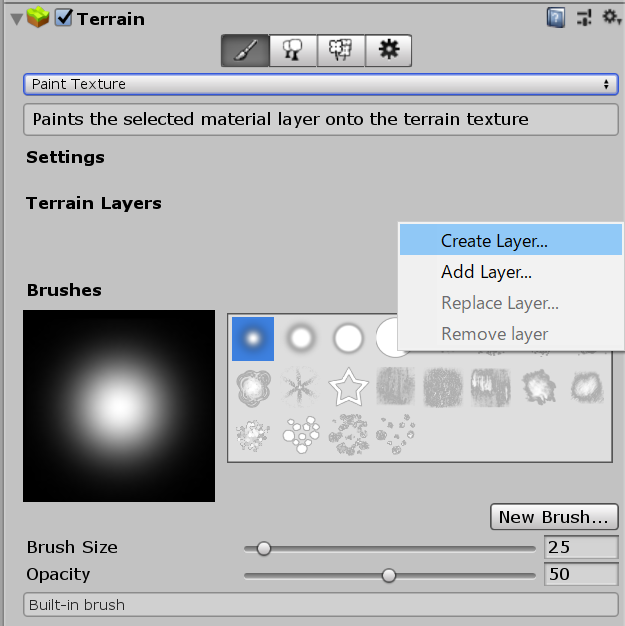Choose Create Layer... from the menu
Image resolution: width=625 pixels, height=626 pixels.
pyautogui.click(x=494, y=241)
